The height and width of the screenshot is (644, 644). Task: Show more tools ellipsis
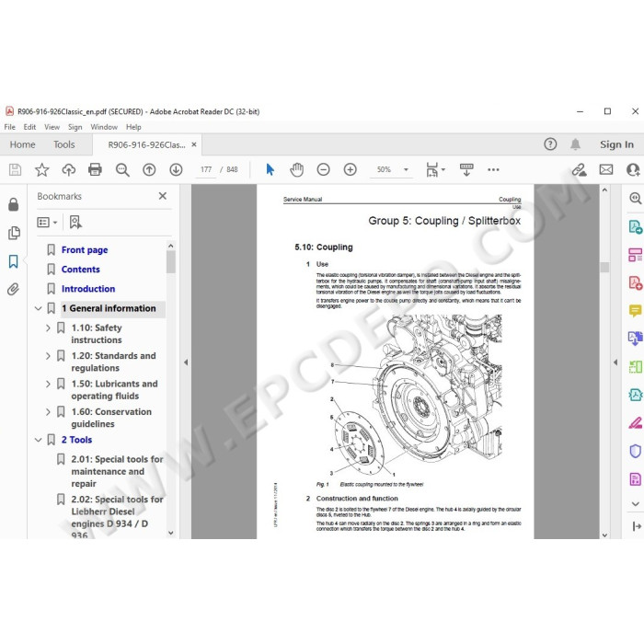[493, 169]
